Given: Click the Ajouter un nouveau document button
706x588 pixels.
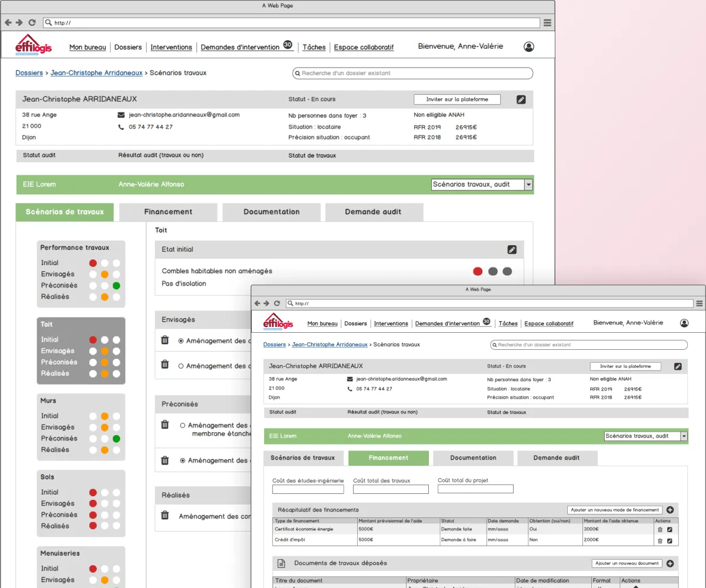Looking at the screenshot, I should (x=627, y=563).
